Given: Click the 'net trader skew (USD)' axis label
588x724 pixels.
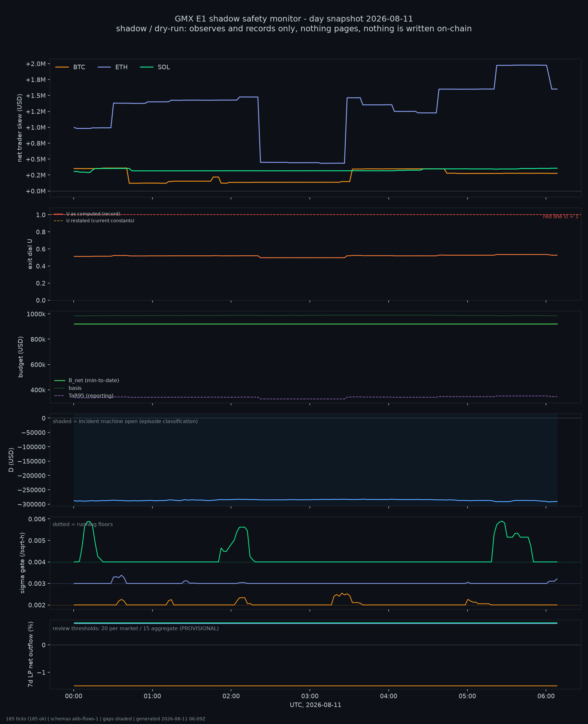Looking at the screenshot, I should 20,128.
